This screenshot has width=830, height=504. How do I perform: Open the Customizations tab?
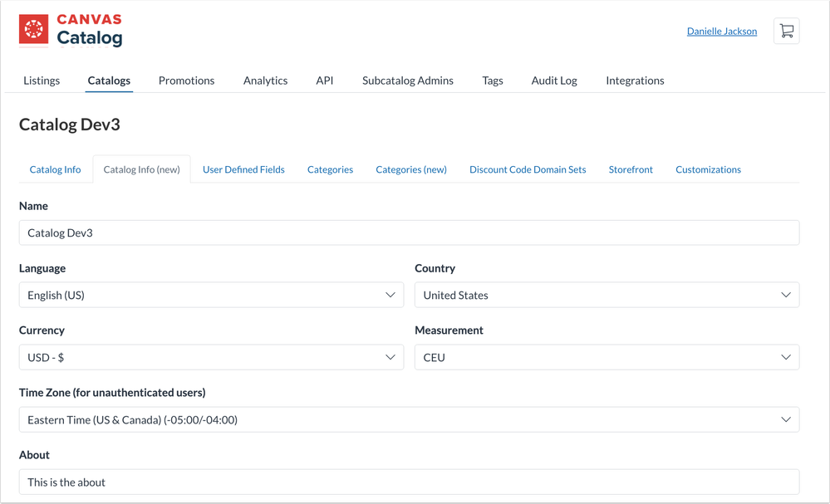point(708,169)
